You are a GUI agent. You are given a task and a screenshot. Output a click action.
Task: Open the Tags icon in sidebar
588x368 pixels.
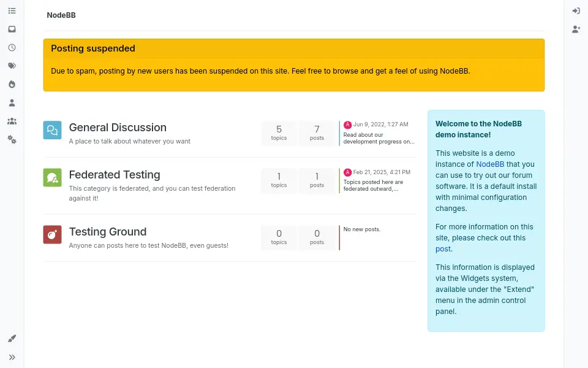12,66
